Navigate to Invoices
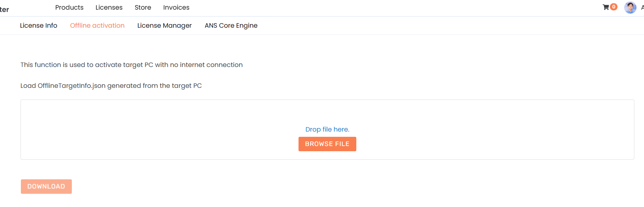Viewport: 644px width, 207px height. (x=176, y=7)
